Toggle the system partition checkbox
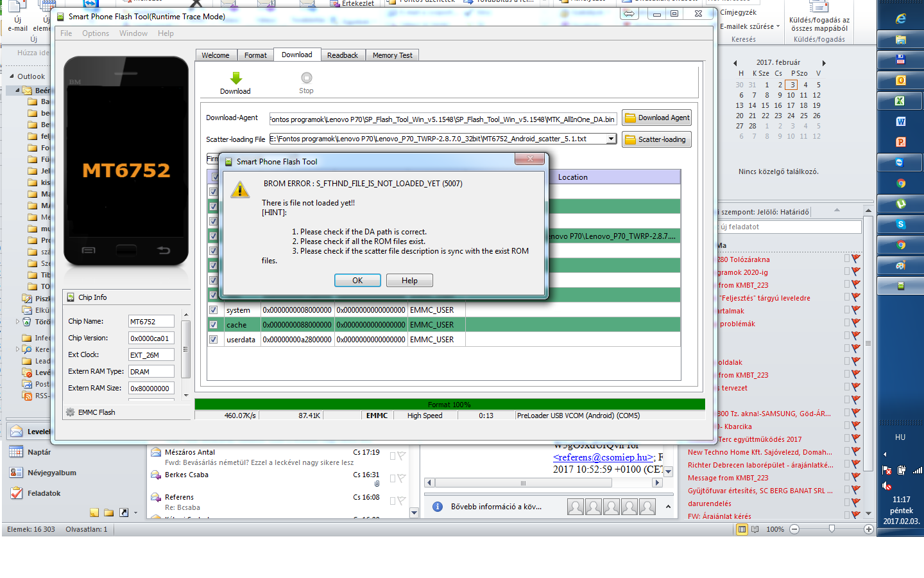 [213, 310]
